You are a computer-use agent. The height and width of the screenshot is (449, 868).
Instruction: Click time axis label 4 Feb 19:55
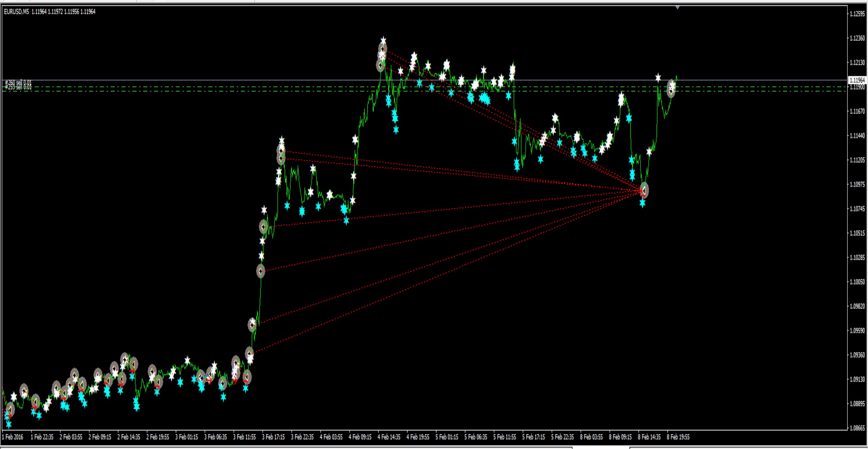(418, 437)
